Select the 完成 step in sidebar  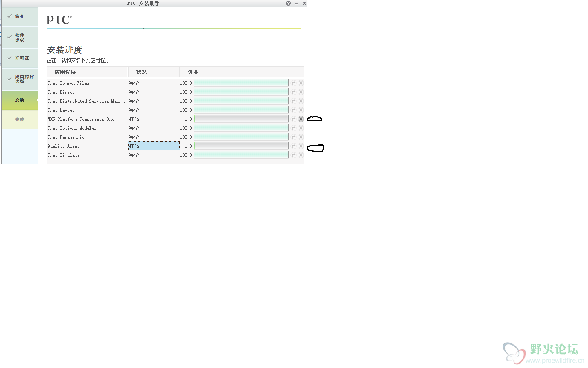(20, 119)
